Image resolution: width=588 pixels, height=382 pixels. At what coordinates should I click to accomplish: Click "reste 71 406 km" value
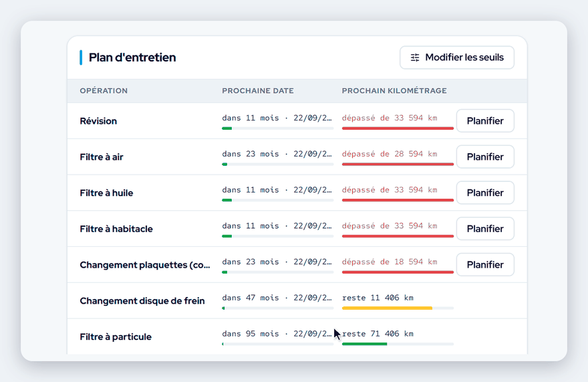378,334
